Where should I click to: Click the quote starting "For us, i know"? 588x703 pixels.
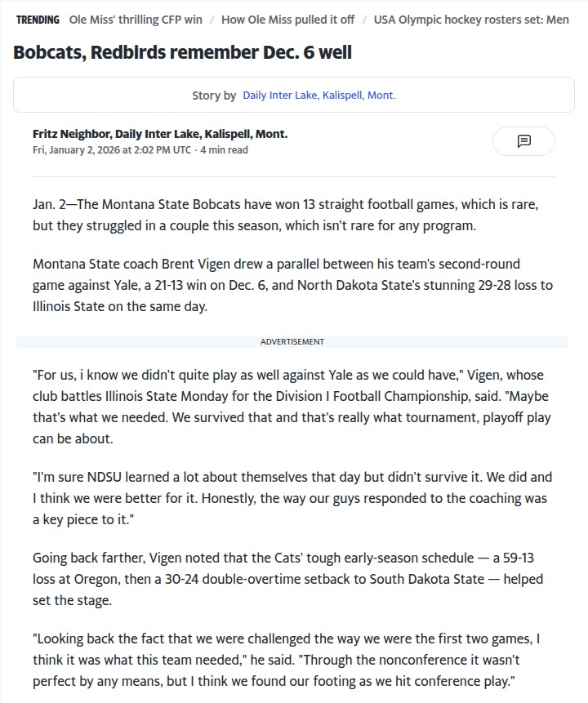(x=292, y=407)
